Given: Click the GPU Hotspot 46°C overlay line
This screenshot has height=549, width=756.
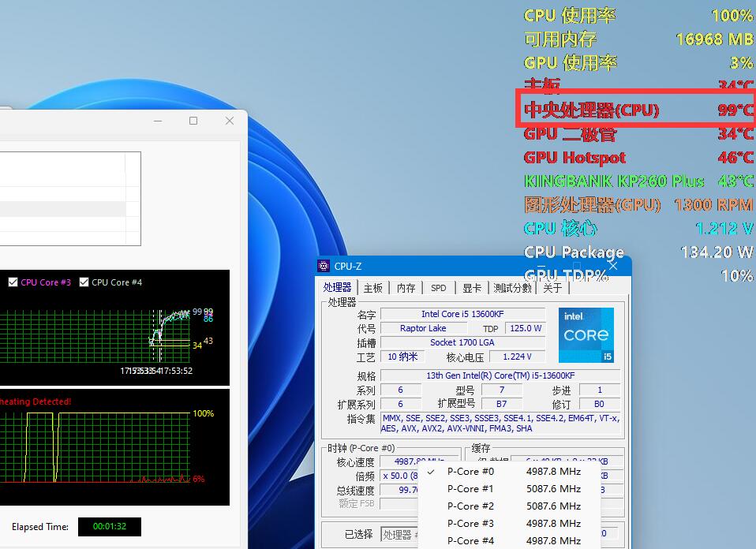Looking at the screenshot, I should (x=638, y=157).
